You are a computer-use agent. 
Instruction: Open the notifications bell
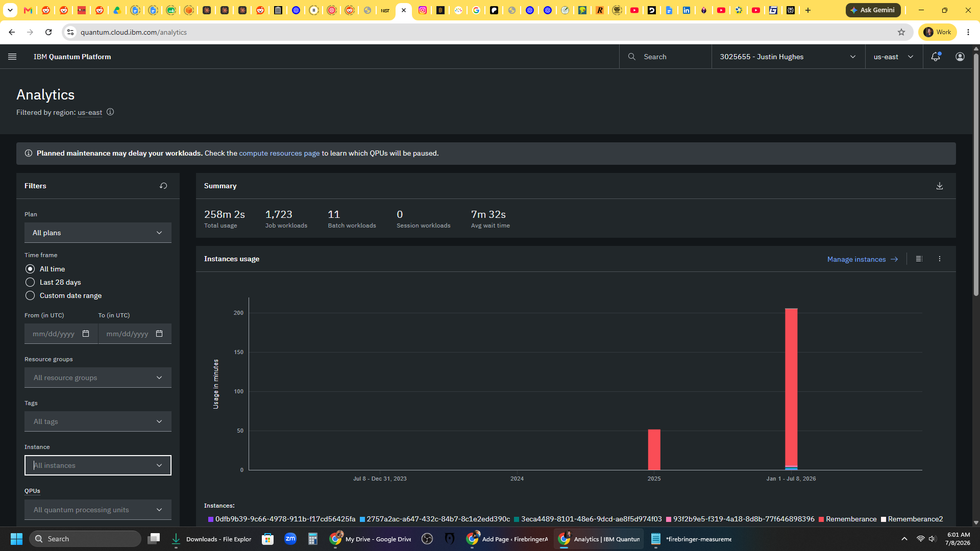click(x=936, y=57)
